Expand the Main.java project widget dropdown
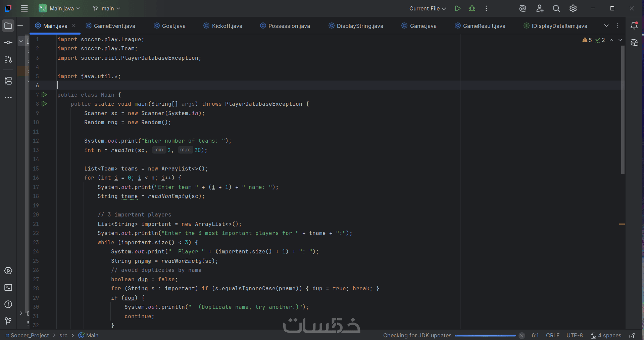This screenshot has width=644, height=340. (x=60, y=8)
